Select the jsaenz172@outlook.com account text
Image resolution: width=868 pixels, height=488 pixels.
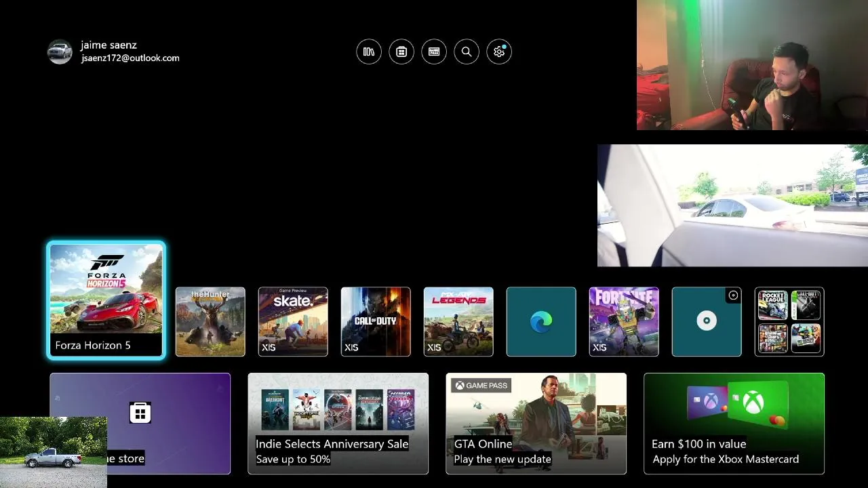(130, 58)
